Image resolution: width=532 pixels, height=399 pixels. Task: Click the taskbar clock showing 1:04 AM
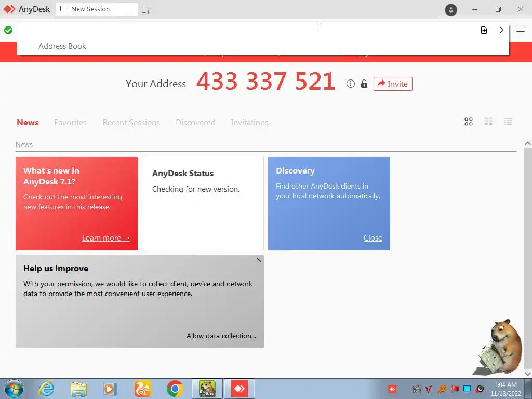pyautogui.click(x=505, y=389)
